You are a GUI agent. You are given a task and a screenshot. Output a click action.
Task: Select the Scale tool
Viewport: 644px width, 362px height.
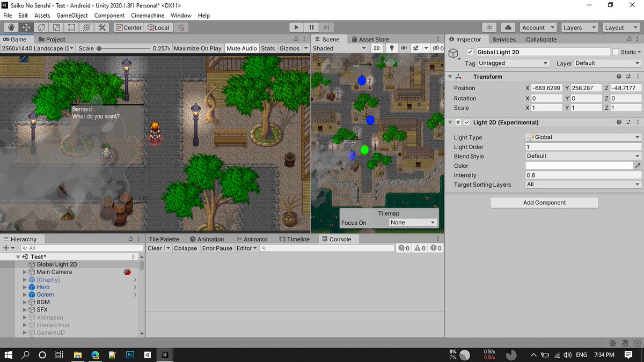56,27
